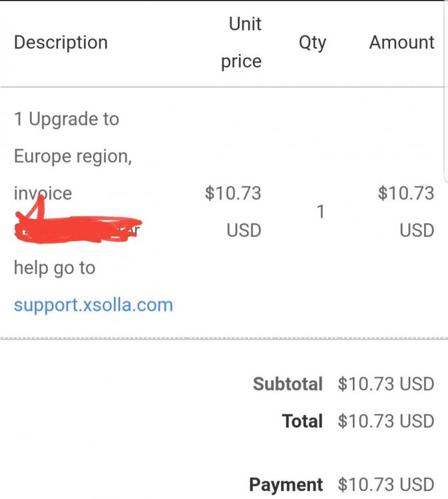Click the scrollbar at the right edge
The image size is (448, 499).
tap(445, 89)
